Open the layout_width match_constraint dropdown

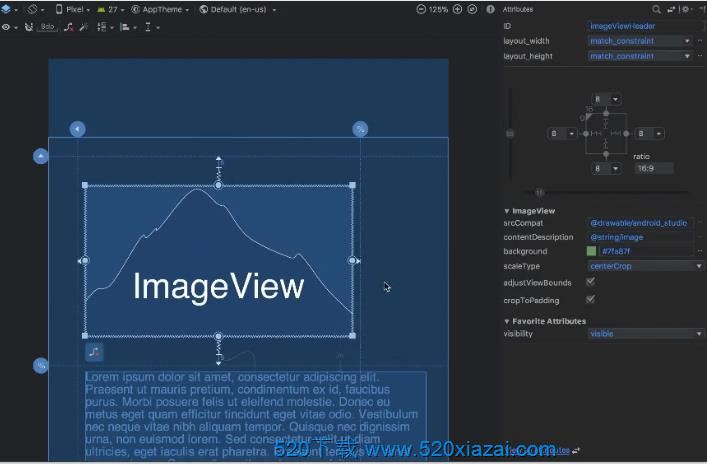click(x=640, y=41)
